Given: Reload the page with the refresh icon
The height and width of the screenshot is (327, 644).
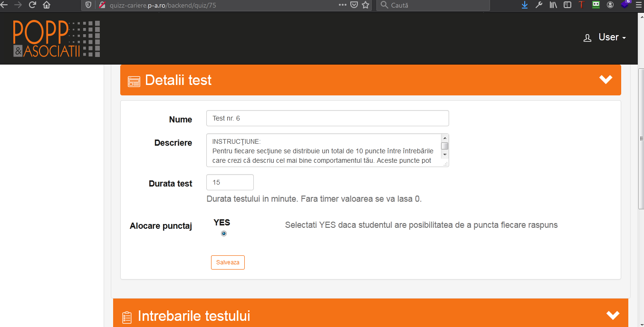Looking at the screenshot, I should pyautogui.click(x=32, y=5).
